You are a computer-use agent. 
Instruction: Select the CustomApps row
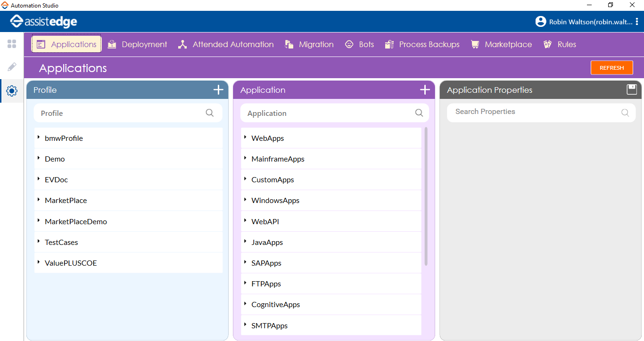point(331,179)
